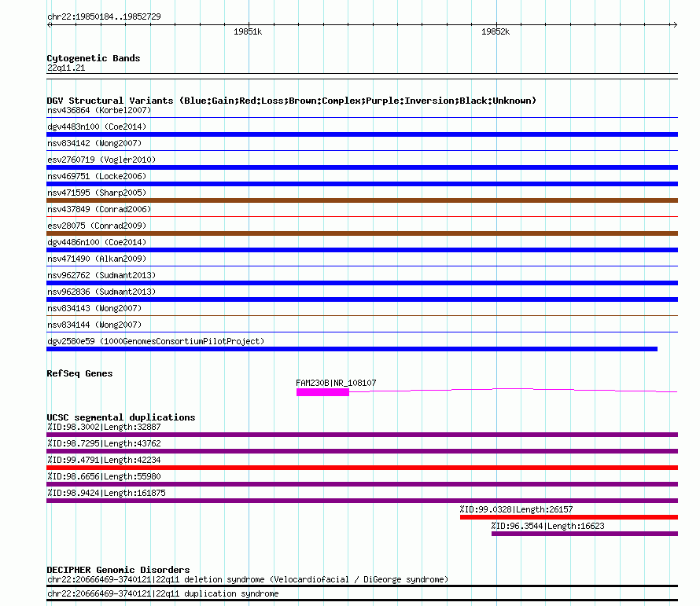700x606 pixels.
Task: Select the 22q11.21 cytogenetic band
Action: (x=66, y=68)
